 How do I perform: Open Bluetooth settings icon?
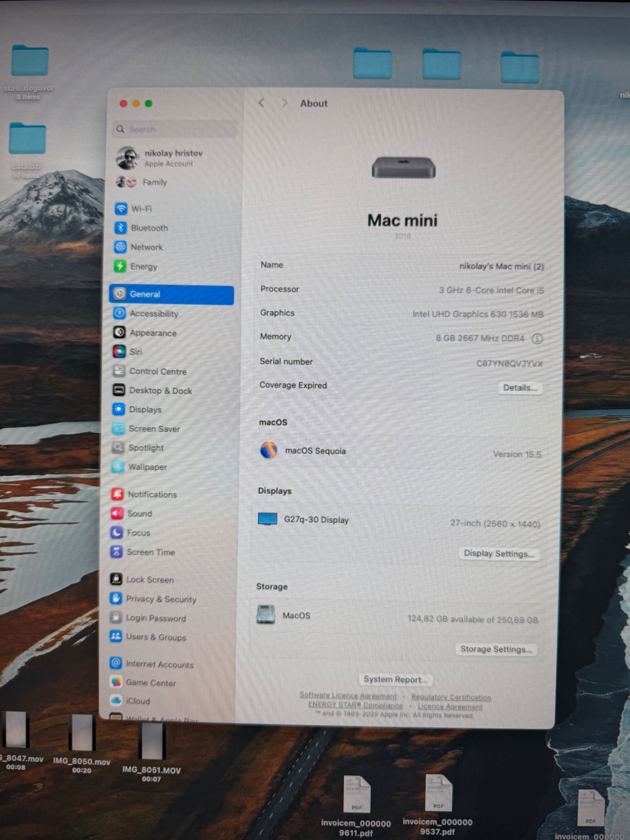tap(120, 228)
